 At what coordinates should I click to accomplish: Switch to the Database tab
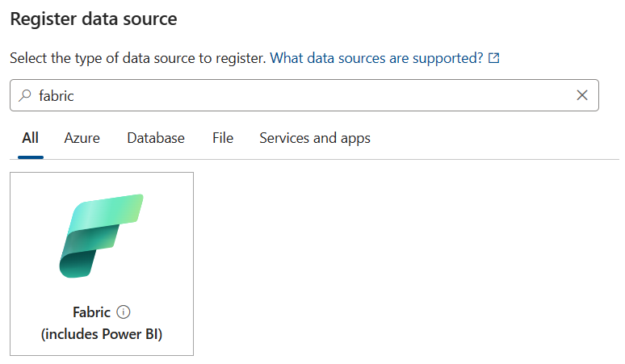tap(156, 138)
